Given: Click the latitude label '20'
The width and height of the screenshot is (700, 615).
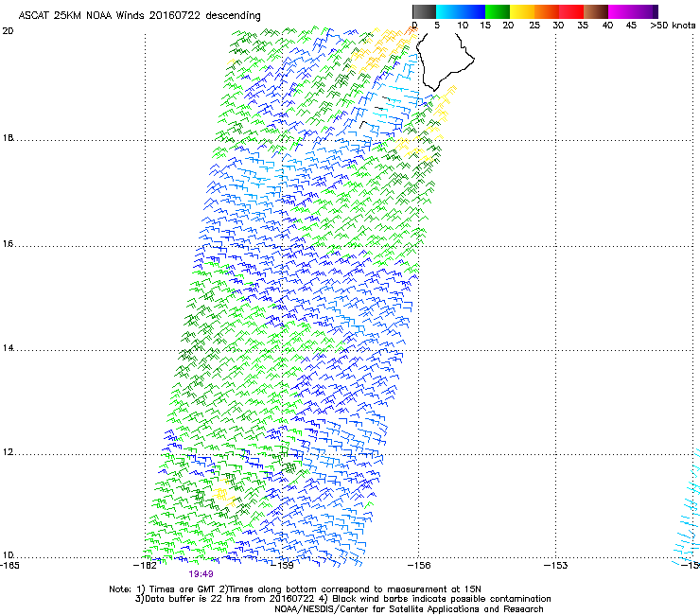Looking at the screenshot, I should (x=8, y=31).
